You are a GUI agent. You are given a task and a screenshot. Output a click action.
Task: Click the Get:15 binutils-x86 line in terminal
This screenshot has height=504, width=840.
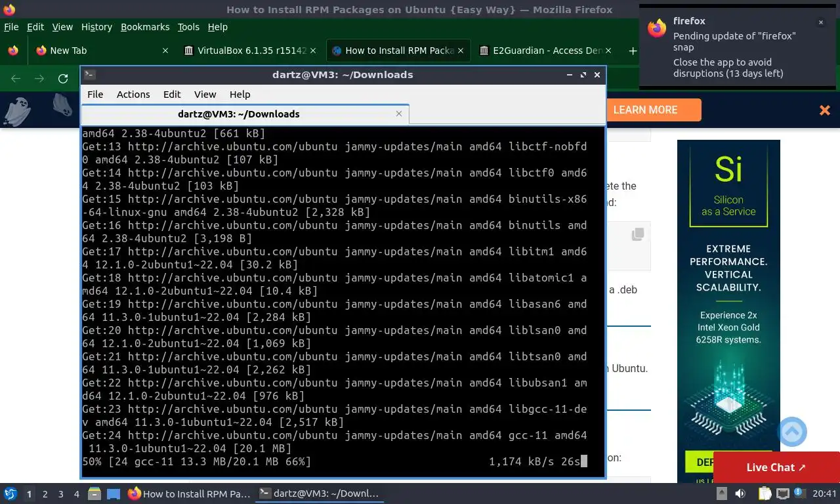[335, 205]
